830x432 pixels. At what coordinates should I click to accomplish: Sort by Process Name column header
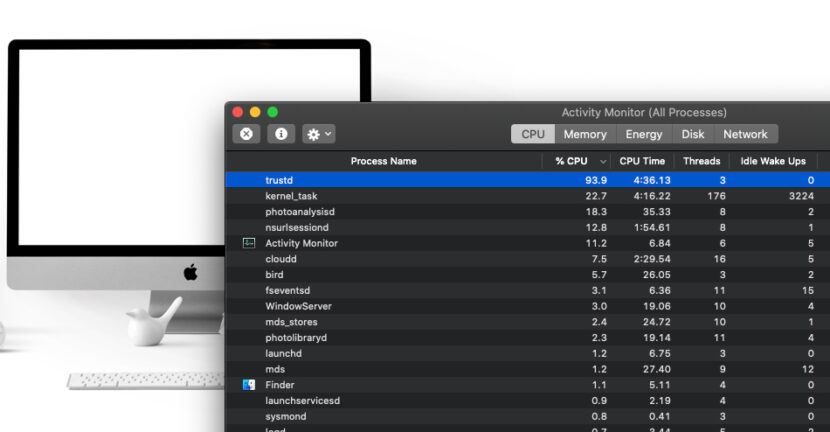(x=383, y=161)
